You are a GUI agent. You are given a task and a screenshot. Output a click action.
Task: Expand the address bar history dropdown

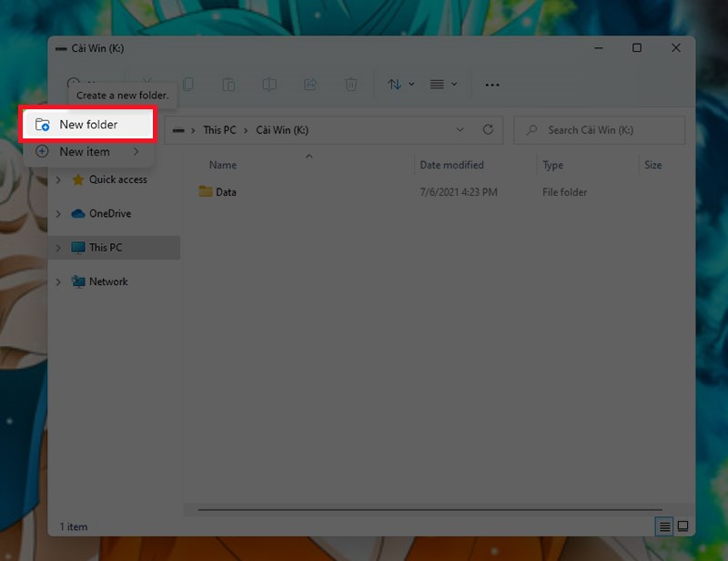point(460,130)
